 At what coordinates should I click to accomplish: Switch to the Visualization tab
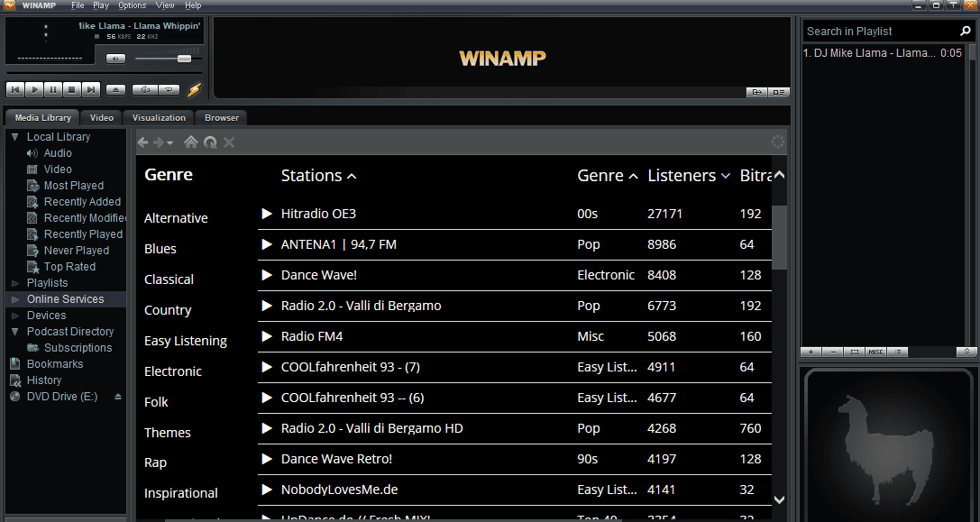[x=159, y=117]
